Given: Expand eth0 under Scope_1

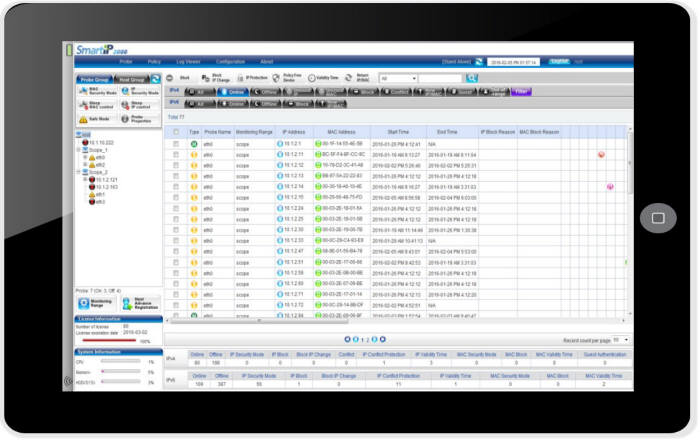Looking at the screenshot, I should (x=85, y=158).
